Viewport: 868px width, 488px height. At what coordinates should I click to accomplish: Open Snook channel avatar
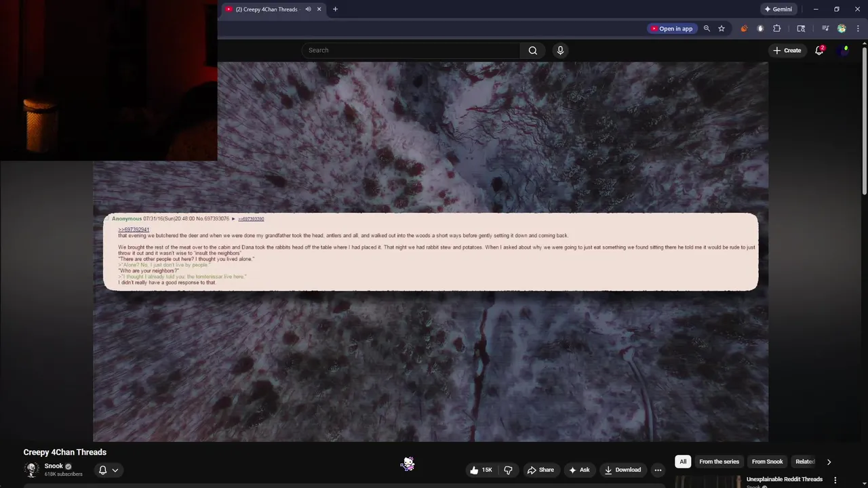[31, 470]
